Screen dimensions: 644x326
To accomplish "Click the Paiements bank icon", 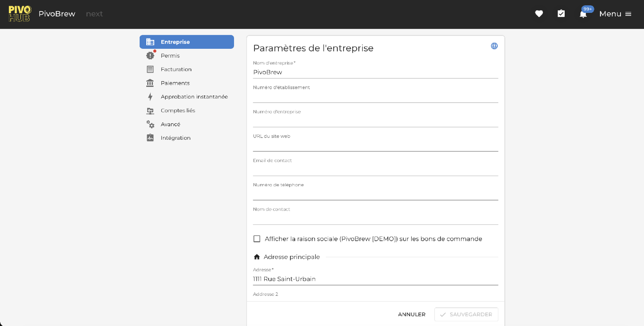I will [x=150, y=83].
